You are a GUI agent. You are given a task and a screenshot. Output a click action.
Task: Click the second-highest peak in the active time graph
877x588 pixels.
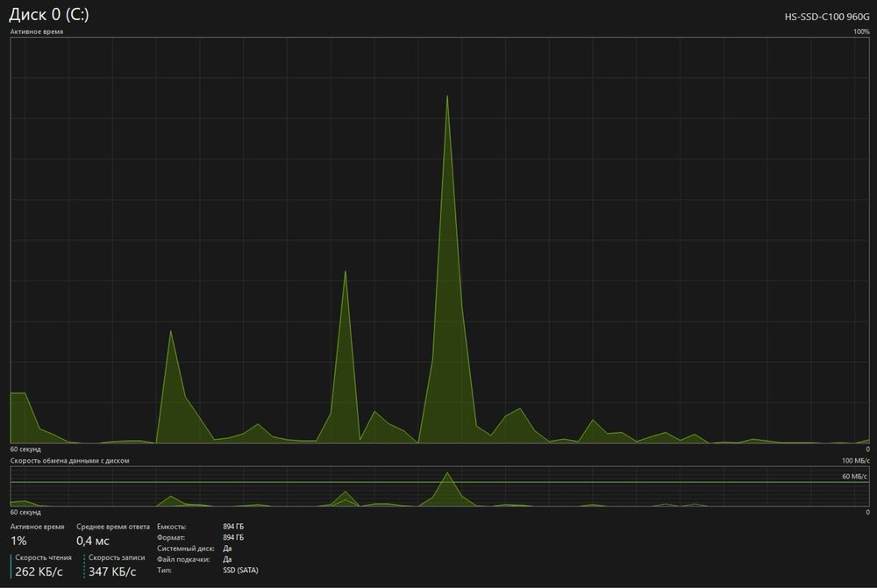(x=345, y=272)
